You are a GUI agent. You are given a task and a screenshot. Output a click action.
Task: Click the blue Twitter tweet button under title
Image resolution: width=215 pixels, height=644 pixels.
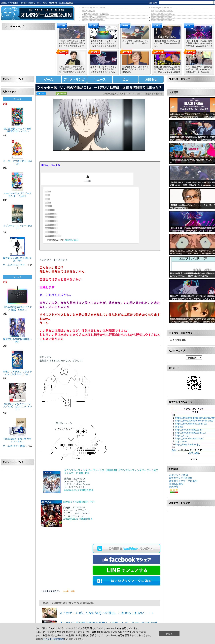pos(41,94)
